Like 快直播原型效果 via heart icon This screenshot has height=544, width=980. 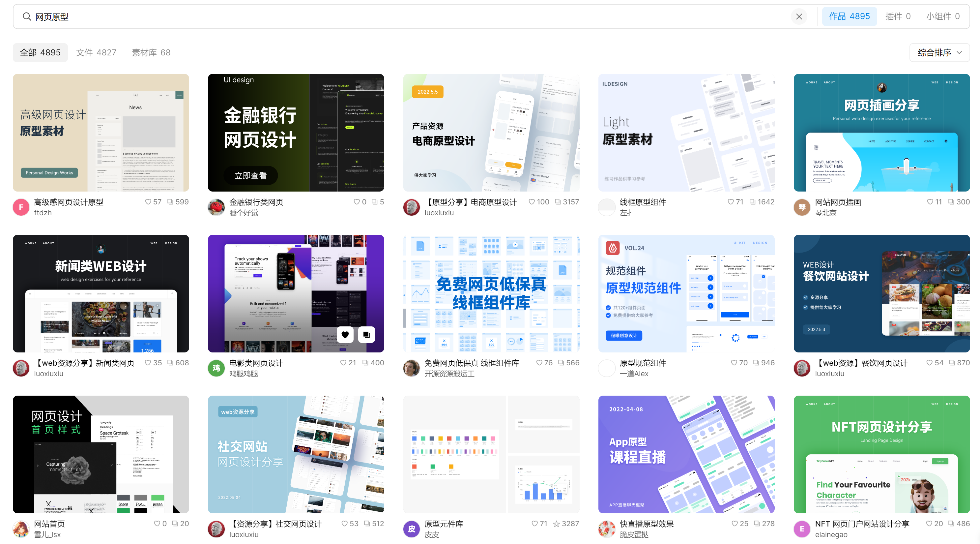(735, 524)
